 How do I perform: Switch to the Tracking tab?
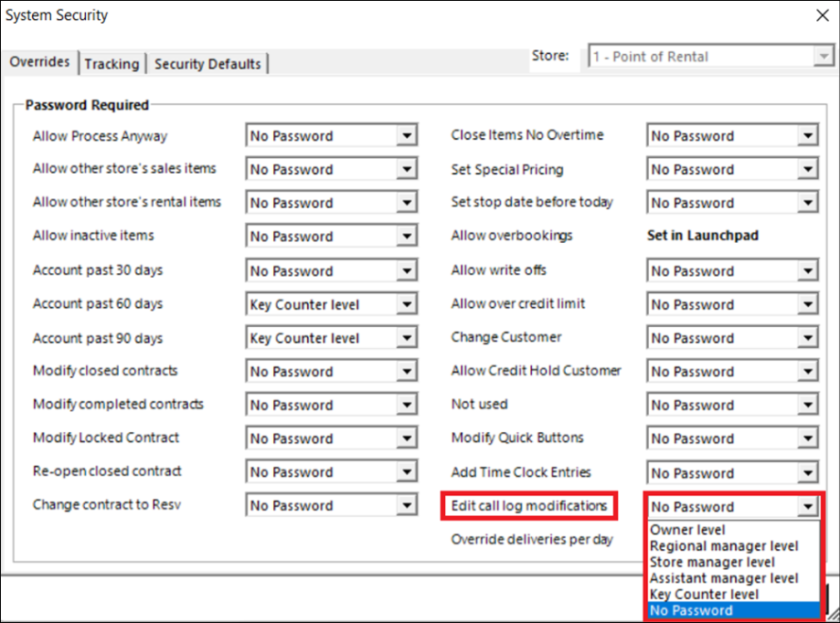[x=112, y=64]
